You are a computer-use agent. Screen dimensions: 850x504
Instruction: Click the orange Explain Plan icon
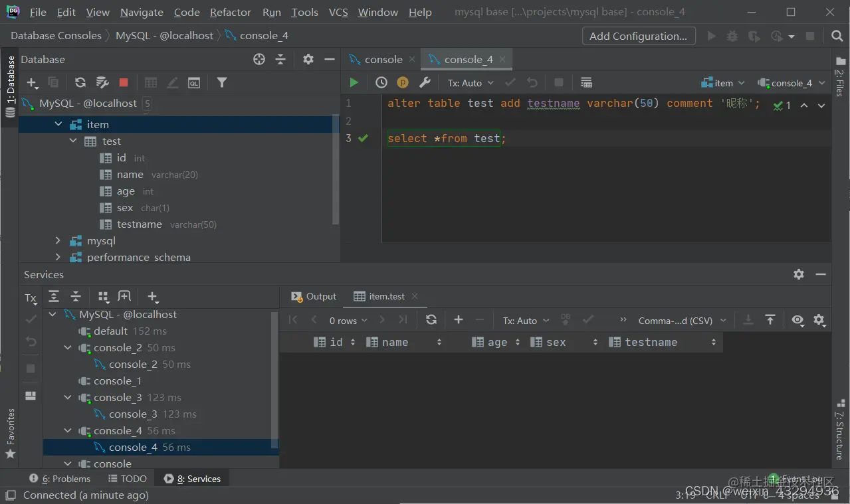pyautogui.click(x=403, y=82)
